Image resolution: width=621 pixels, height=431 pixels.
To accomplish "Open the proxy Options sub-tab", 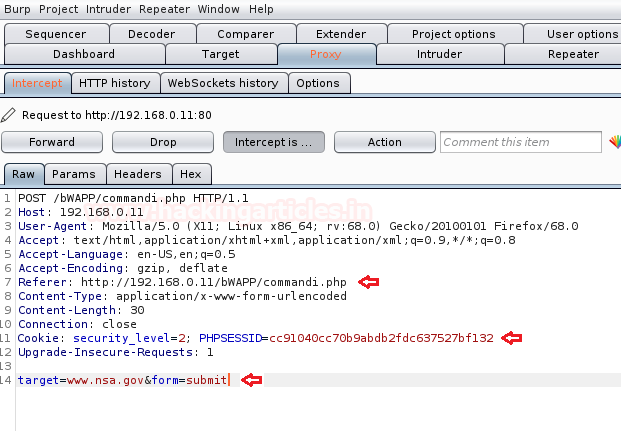I will [x=319, y=83].
